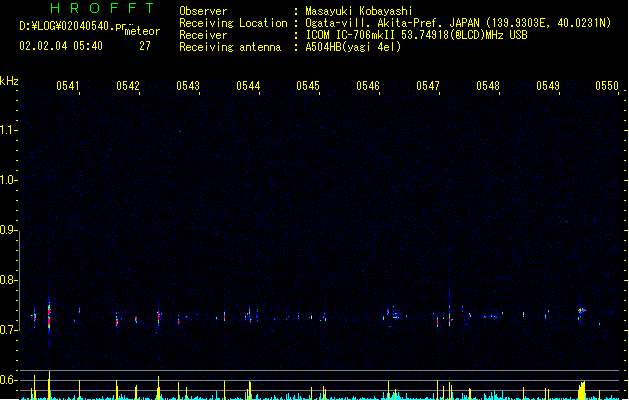
Task: Click the strong meteor echo just before 0541
Action: pyautogui.click(x=49, y=319)
